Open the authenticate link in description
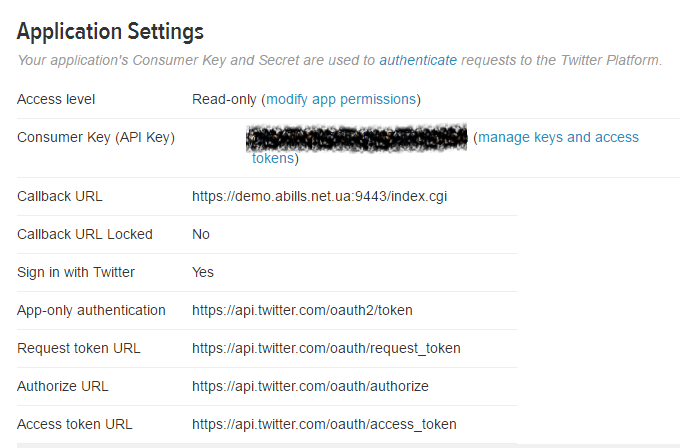This screenshot has width=680, height=448. [418, 60]
